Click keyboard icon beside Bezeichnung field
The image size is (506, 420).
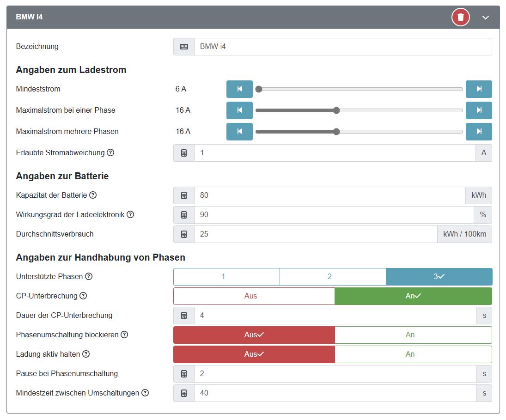coord(184,47)
